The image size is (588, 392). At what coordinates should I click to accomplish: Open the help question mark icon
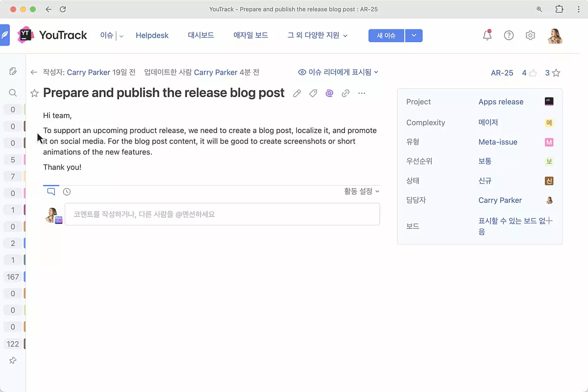tap(509, 35)
